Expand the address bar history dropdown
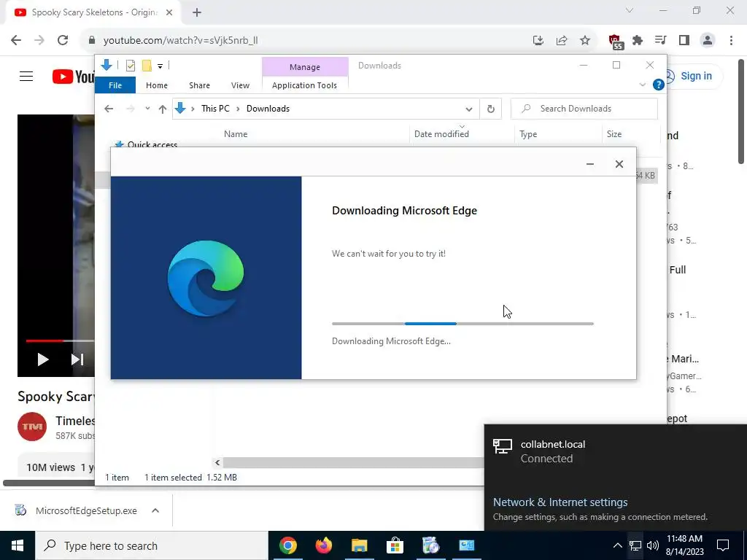747x560 pixels. tap(469, 109)
